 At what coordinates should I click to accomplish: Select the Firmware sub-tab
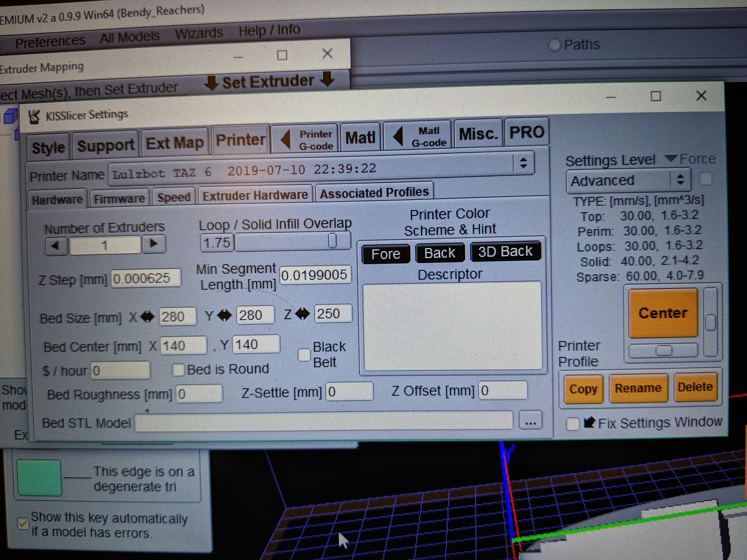coord(119,198)
